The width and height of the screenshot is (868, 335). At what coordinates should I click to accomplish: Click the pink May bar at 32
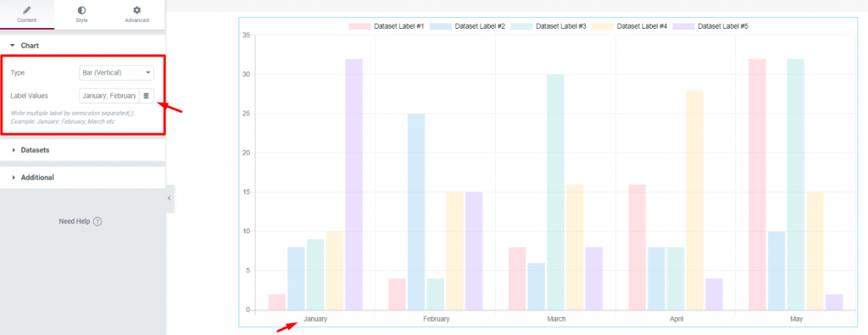point(757,184)
